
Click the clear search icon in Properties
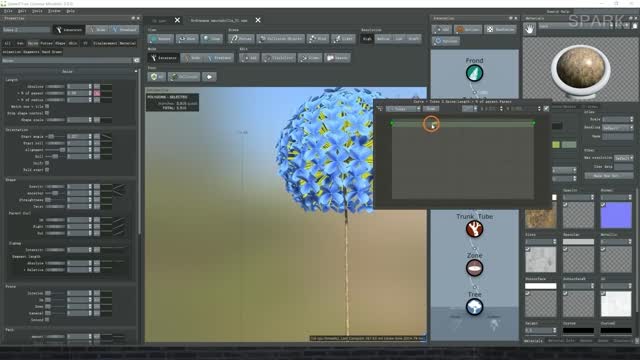click(x=136, y=60)
